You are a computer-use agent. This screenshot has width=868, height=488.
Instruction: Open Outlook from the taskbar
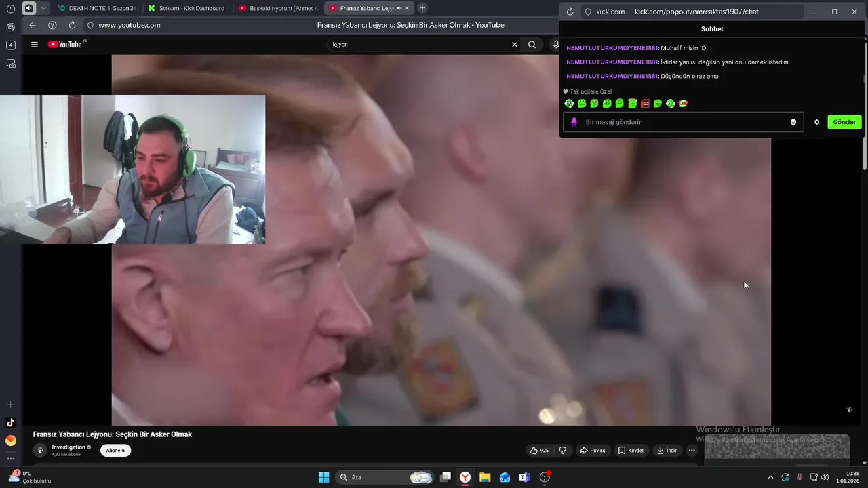tap(505, 477)
